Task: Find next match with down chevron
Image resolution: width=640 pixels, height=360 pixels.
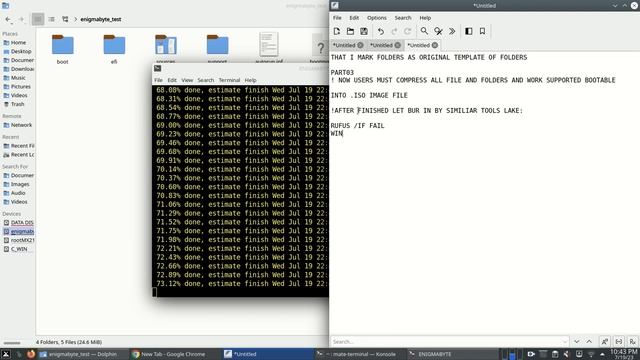Action: 577,342
